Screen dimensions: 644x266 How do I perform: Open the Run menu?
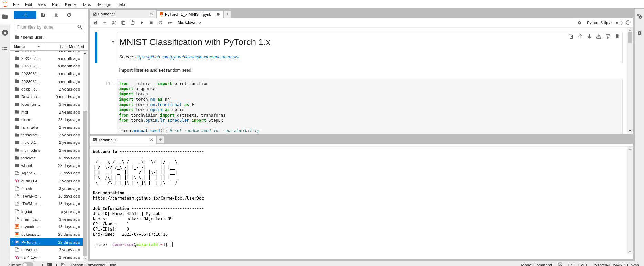(x=55, y=4)
